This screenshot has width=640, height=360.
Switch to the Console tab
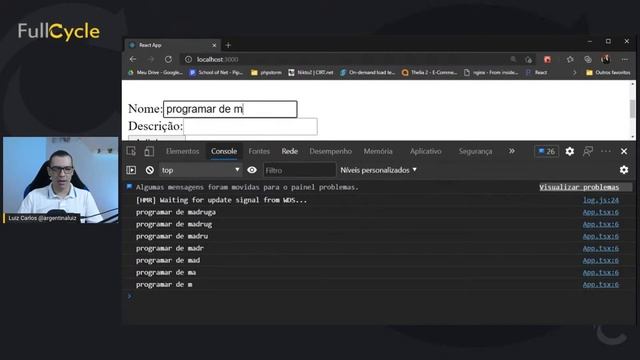pyautogui.click(x=224, y=151)
